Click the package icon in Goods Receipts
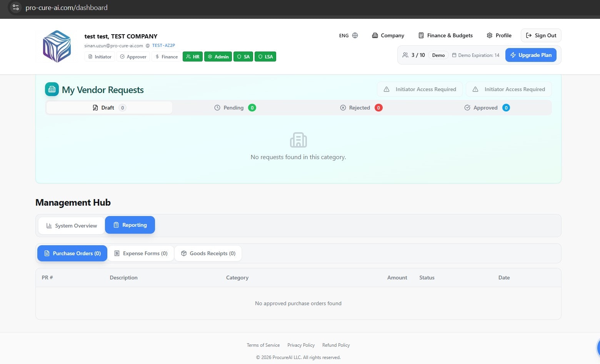 click(184, 253)
